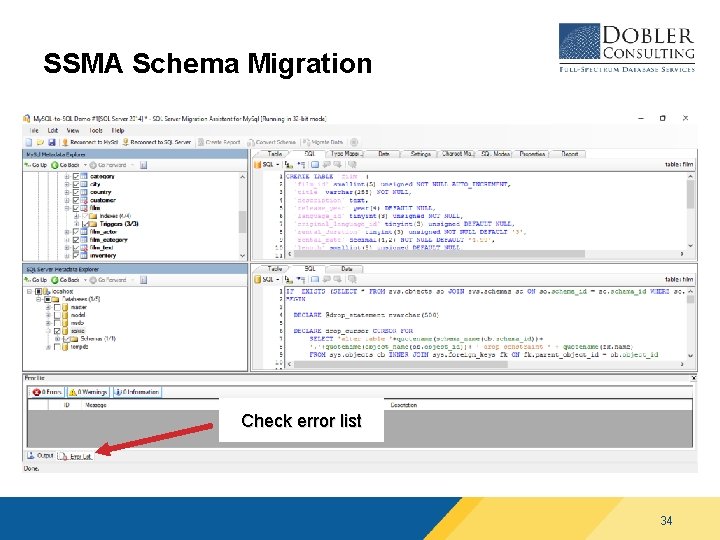This screenshot has width=720, height=540.
Task: Toggle the 0 Errors filter button
Action: [46, 392]
